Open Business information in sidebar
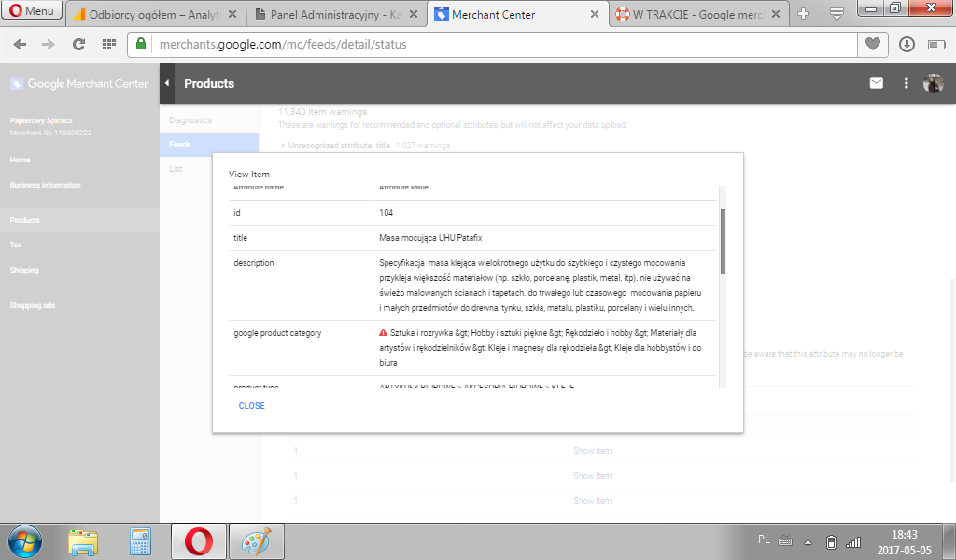This screenshot has width=956, height=560. pos(45,185)
